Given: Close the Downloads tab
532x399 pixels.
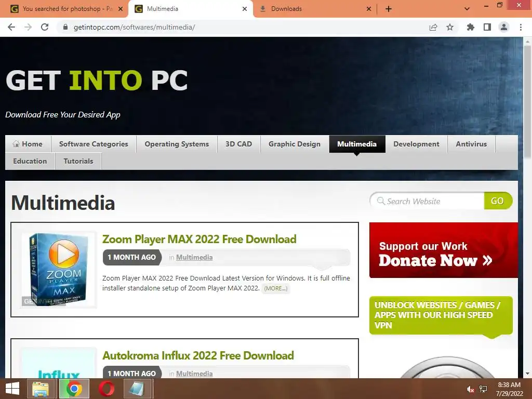Looking at the screenshot, I should [x=369, y=9].
